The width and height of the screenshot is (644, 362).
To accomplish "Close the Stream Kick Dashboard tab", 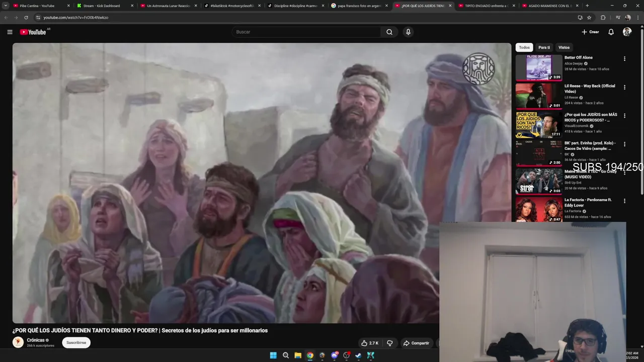I will (132, 6).
